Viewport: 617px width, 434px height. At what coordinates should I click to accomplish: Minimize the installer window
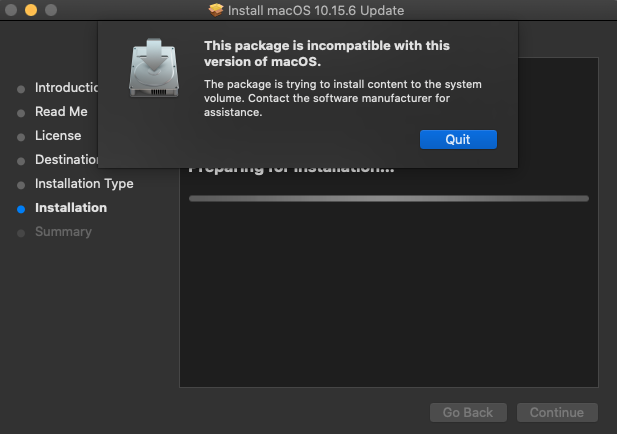[30, 10]
